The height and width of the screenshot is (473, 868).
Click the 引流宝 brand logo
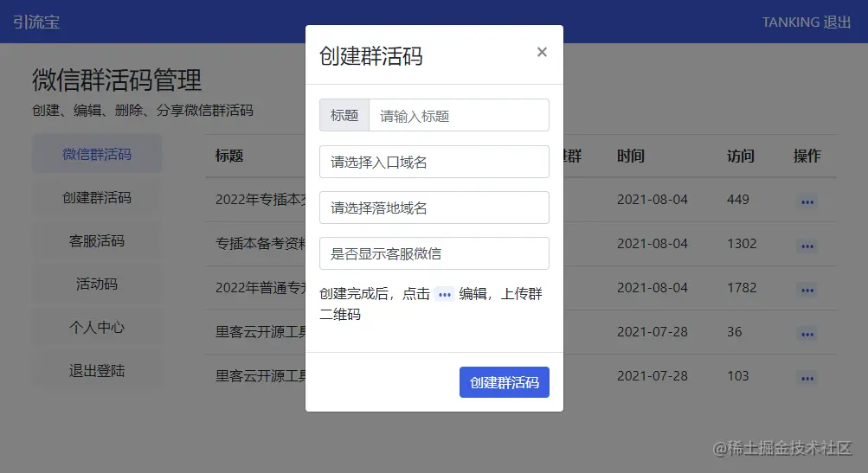tap(36, 22)
